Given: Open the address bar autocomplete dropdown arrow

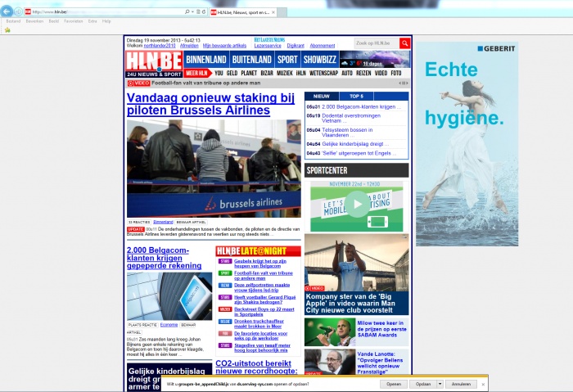Looking at the screenshot, I should pos(192,11).
